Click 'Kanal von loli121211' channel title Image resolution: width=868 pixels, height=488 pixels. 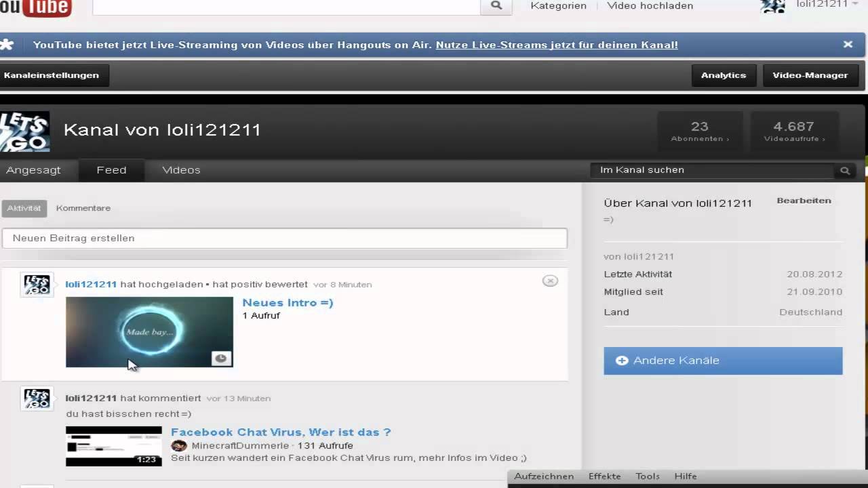point(162,130)
